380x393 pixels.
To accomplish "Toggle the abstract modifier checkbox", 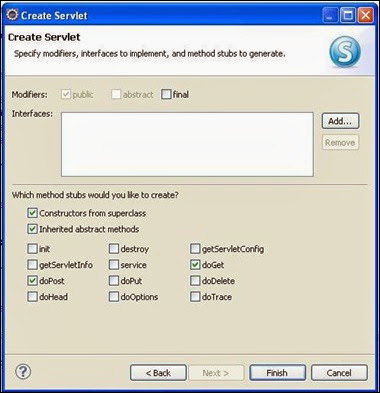I will pyautogui.click(x=116, y=94).
